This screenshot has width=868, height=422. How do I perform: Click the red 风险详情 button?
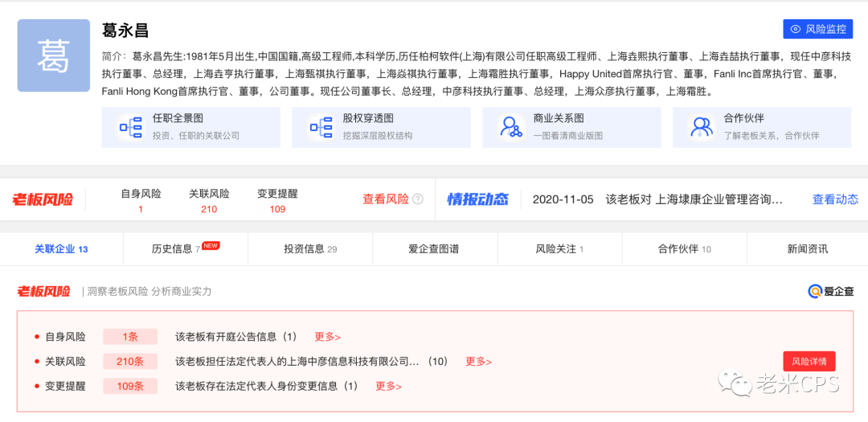[809, 361]
